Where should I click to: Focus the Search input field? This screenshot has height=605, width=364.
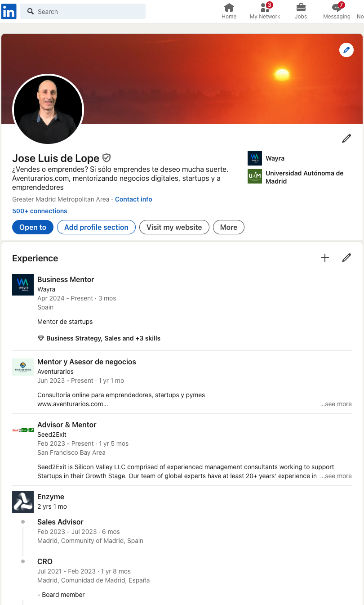83,11
